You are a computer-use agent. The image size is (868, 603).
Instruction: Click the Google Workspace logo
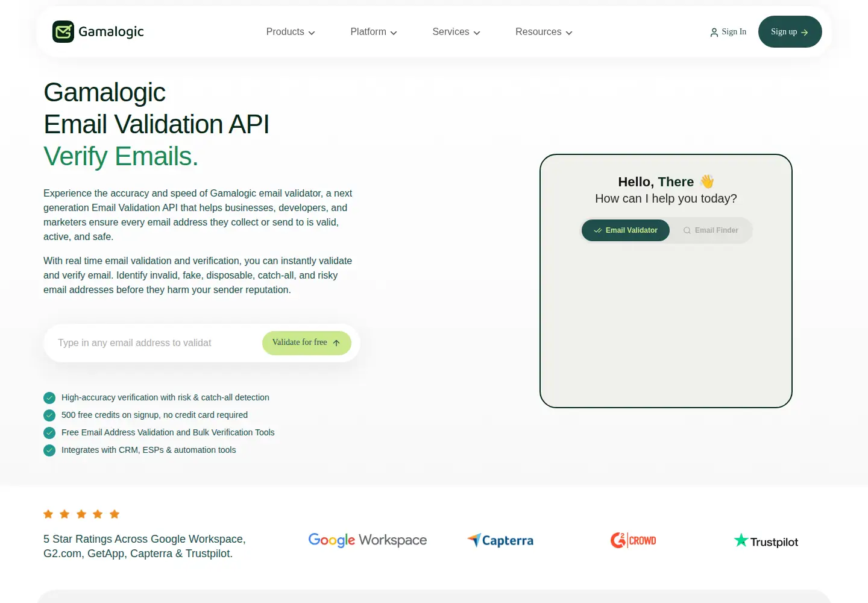(x=368, y=540)
